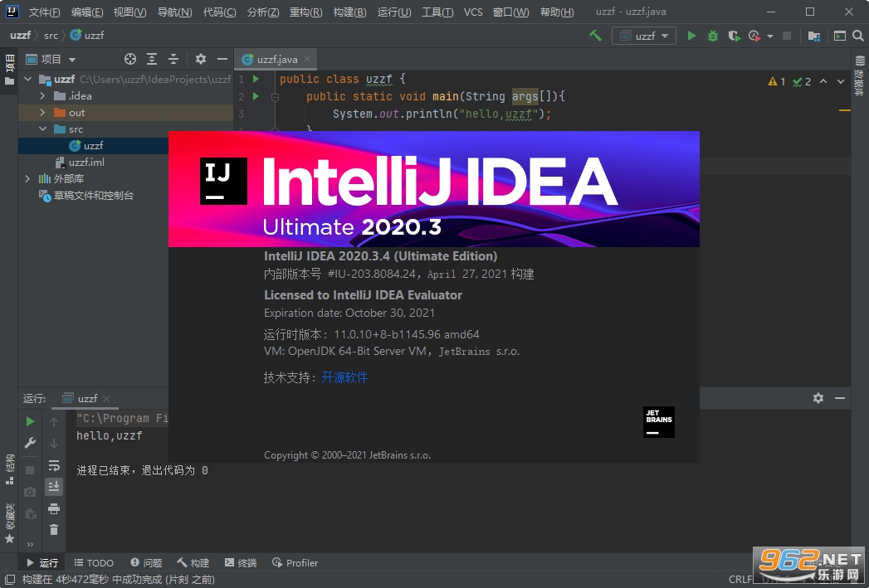Click the Select Opened File target icon
Viewport: 869px width, 588px height.
(x=130, y=59)
